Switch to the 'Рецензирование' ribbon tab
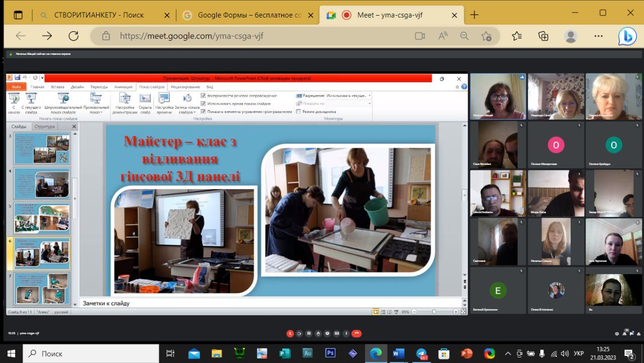Viewport: 644px width, 363px height. (x=185, y=87)
